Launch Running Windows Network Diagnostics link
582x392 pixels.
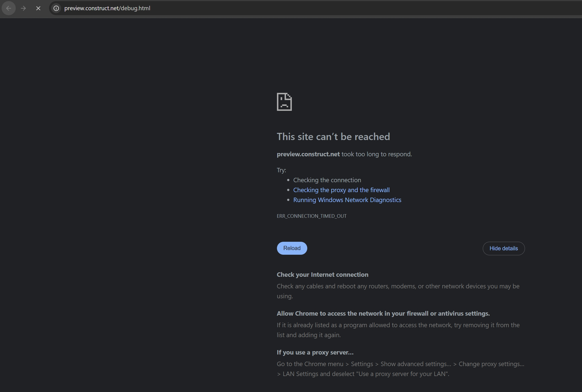point(347,200)
